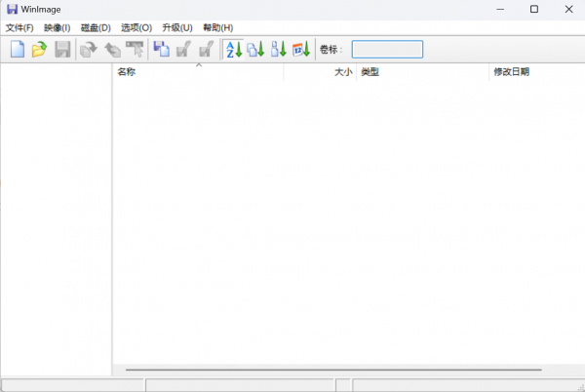Screen dimensions: 585x392
Task: Close the WinImage window
Action: pyautogui.click(x=568, y=10)
